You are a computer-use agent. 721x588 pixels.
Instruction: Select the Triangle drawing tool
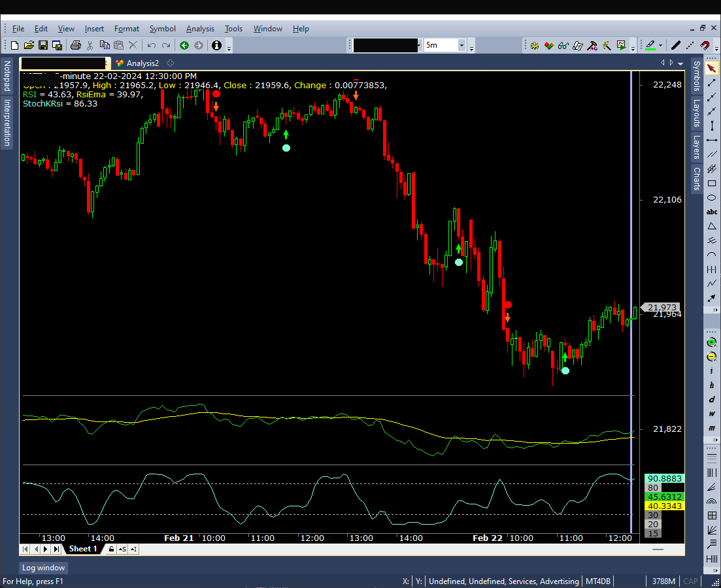(711, 226)
